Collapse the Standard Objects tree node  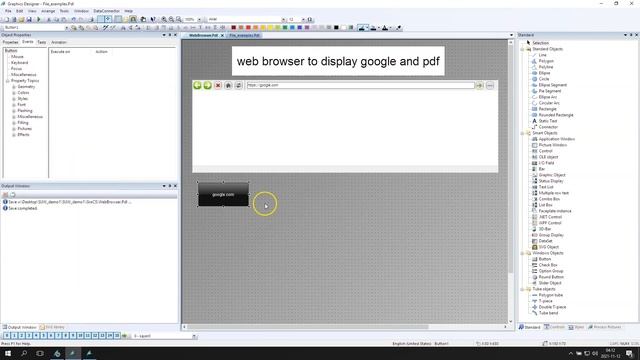point(522,49)
